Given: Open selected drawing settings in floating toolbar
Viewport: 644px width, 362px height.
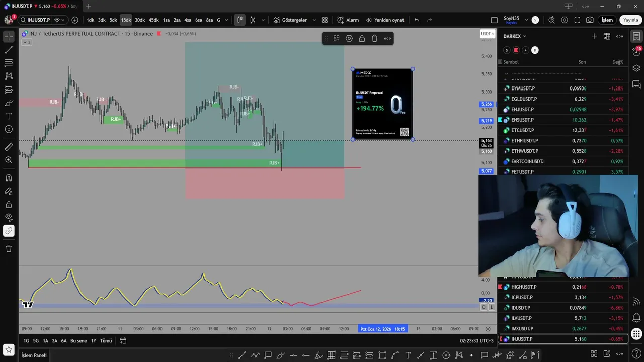Looking at the screenshot, I should 349,38.
